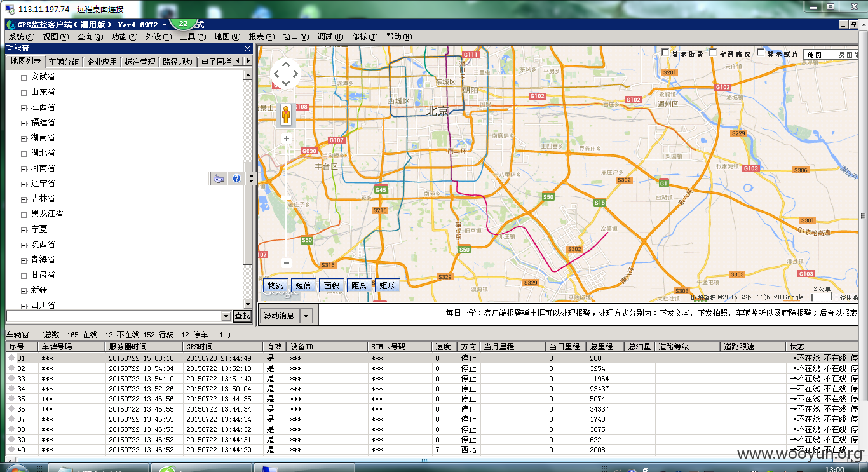Check the 显示图片 checkbox
This screenshot has height=472, width=868.
(761, 53)
